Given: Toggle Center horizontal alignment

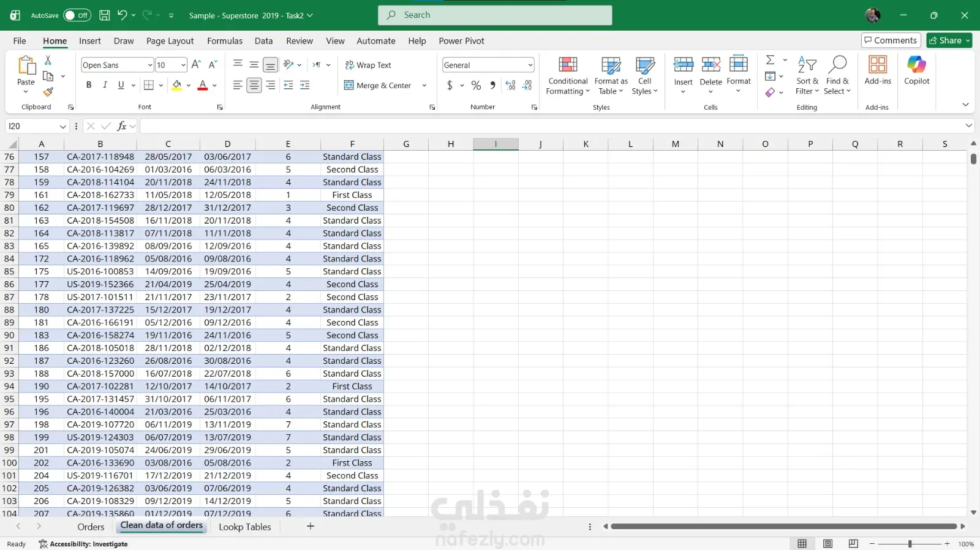Looking at the screenshot, I should (254, 85).
